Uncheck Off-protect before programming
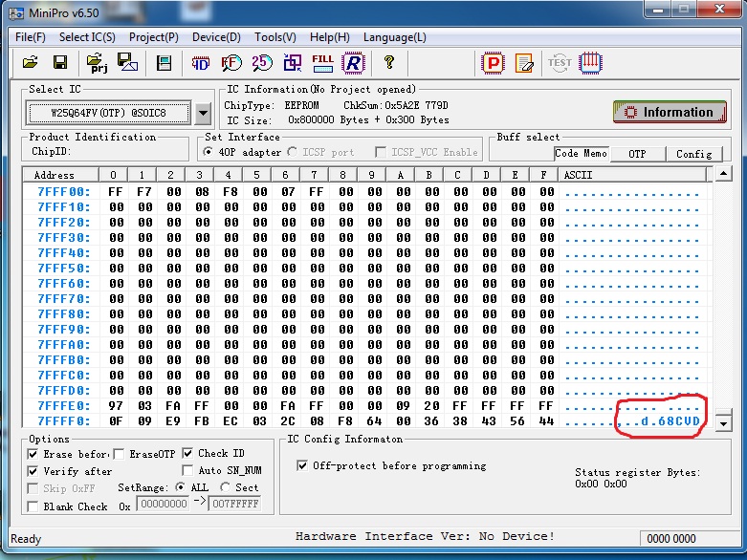 (x=303, y=465)
